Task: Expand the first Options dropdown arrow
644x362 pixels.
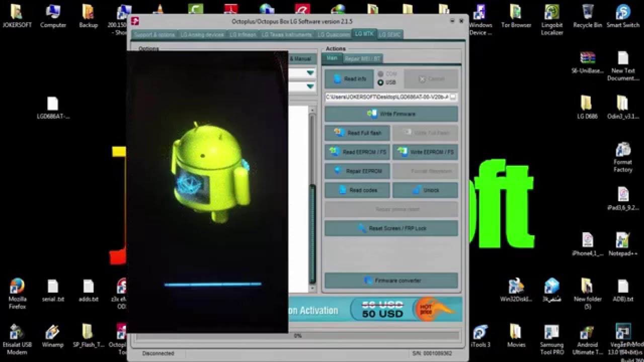Action: (310, 73)
